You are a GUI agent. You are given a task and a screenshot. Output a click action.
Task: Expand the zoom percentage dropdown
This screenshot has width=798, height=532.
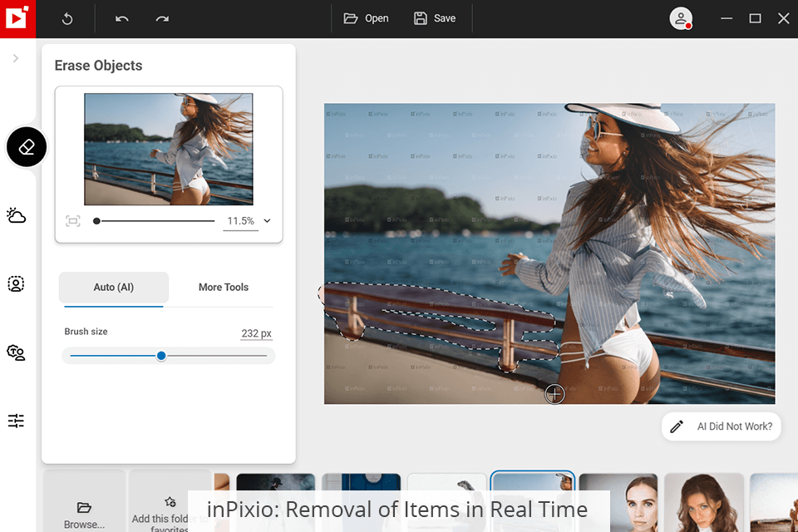(x=267, y=221)
